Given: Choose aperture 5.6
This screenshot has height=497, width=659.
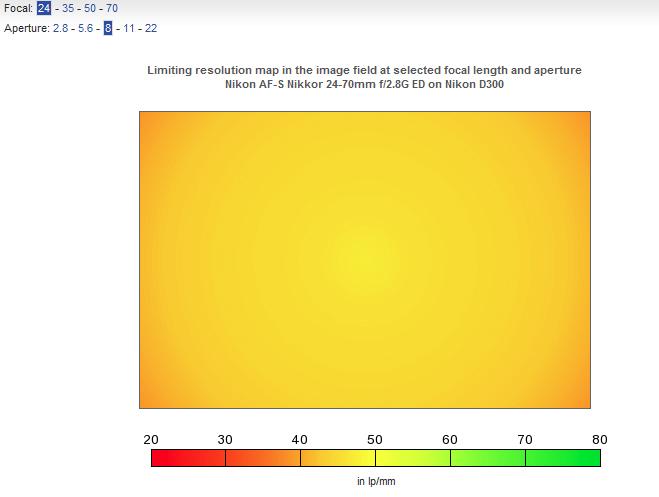Looking at the screenshot, I should [85, 28].
